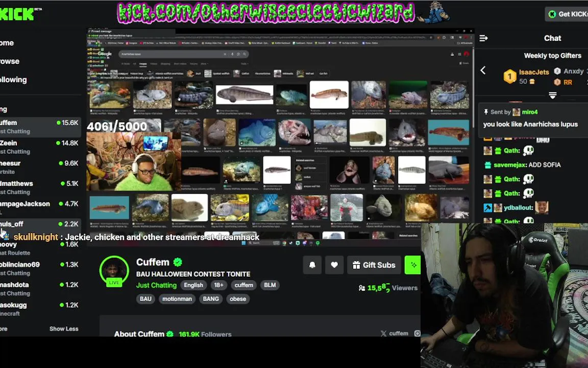Viewport: 588px width, 368px height.
Task: Select RampageJackson channel with 4.7K viewers
Action: coord(40,208)
